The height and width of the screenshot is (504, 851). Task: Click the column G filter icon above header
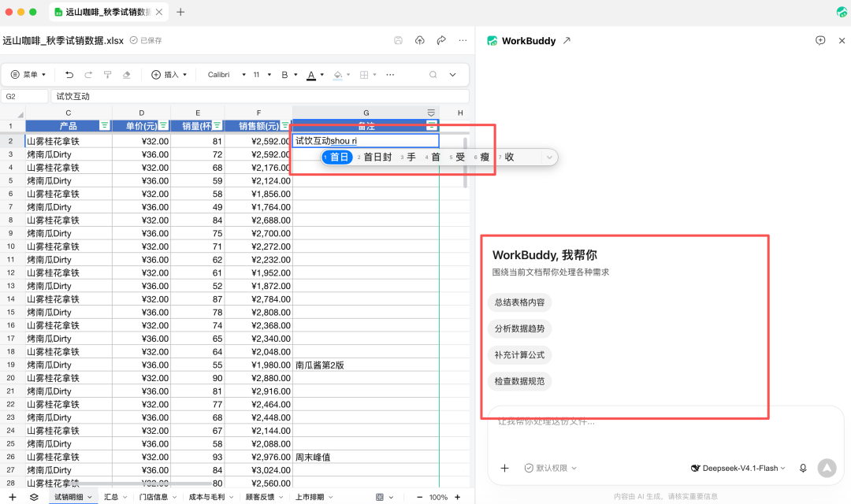[431, 113]
